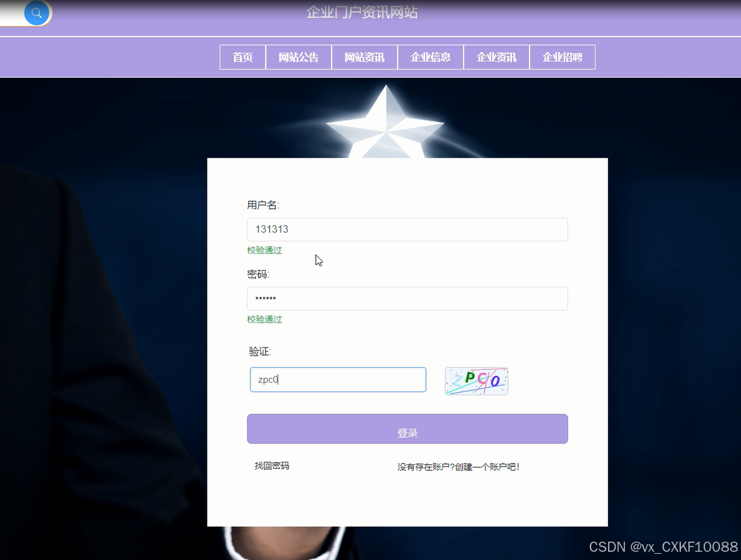The image size is (741, 560).
Task: Click the 密码: label
Action: point(258,275)
